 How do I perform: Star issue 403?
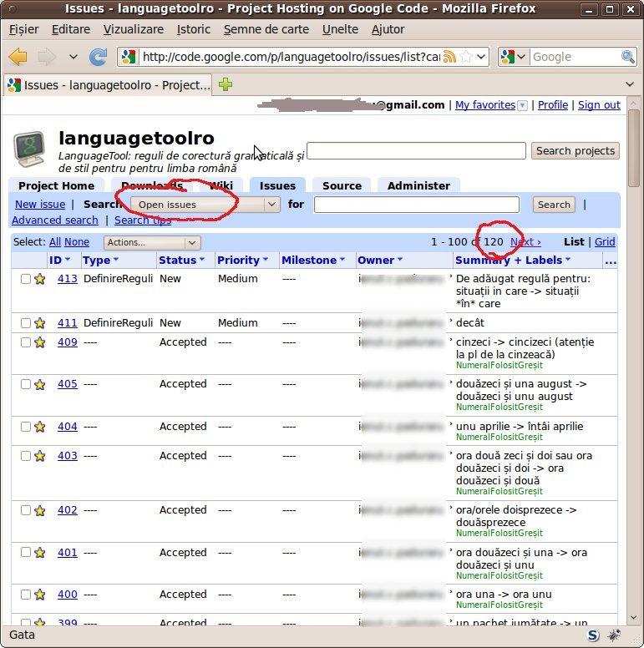[x=40, y=456]
